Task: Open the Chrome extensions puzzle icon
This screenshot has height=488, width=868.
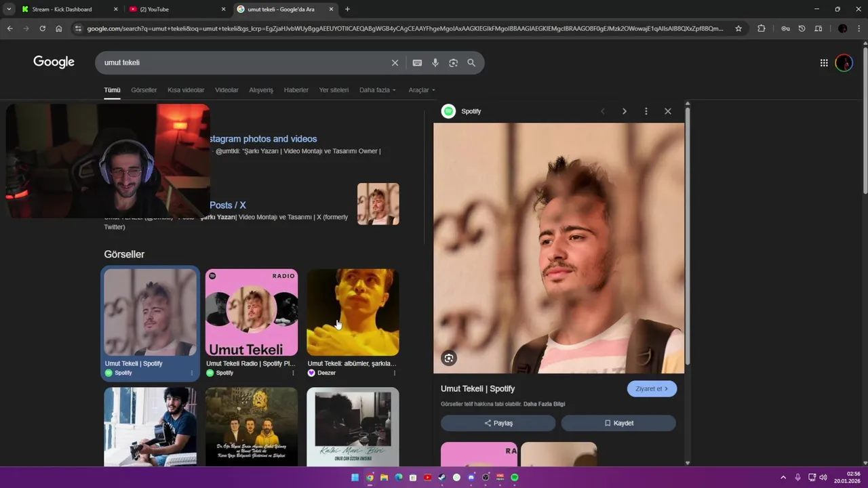Action: (761, 28)
